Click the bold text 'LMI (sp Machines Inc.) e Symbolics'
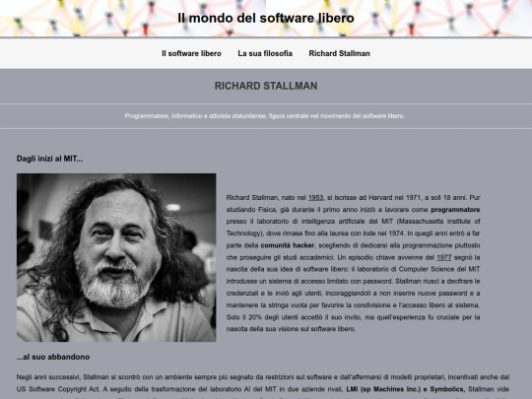This screenshot has width=532, height=399. click(x=405, y=389)
